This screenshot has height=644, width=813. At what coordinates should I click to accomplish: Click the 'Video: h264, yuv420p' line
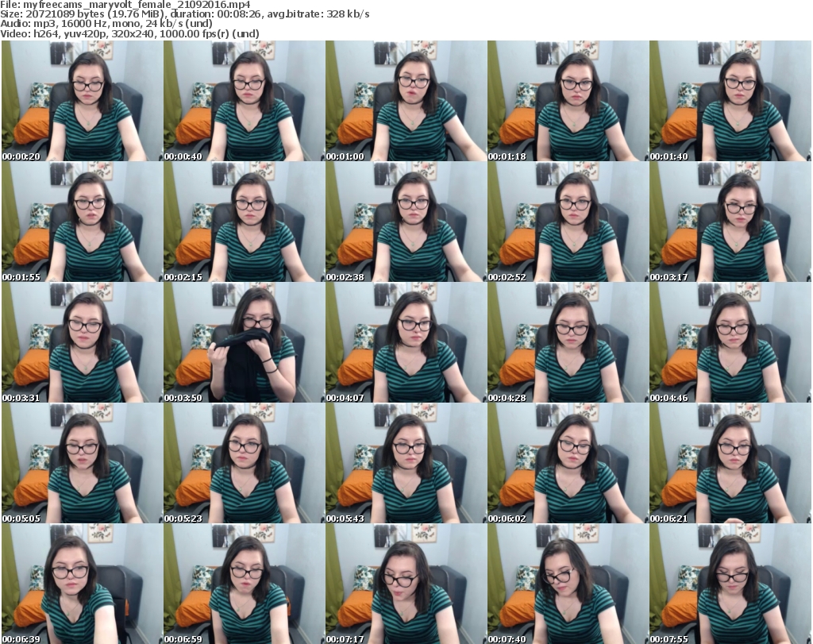pos(129,33)
